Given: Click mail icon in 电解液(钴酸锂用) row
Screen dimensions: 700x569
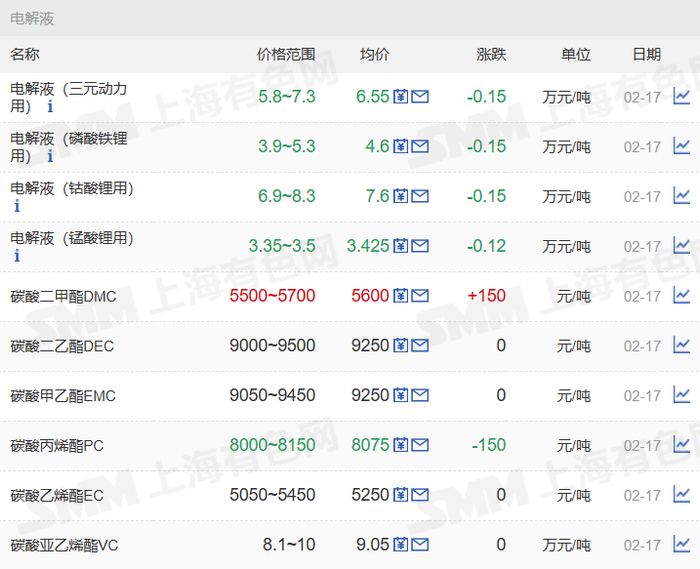Looking at the screenshot, I should click(420, 196).
